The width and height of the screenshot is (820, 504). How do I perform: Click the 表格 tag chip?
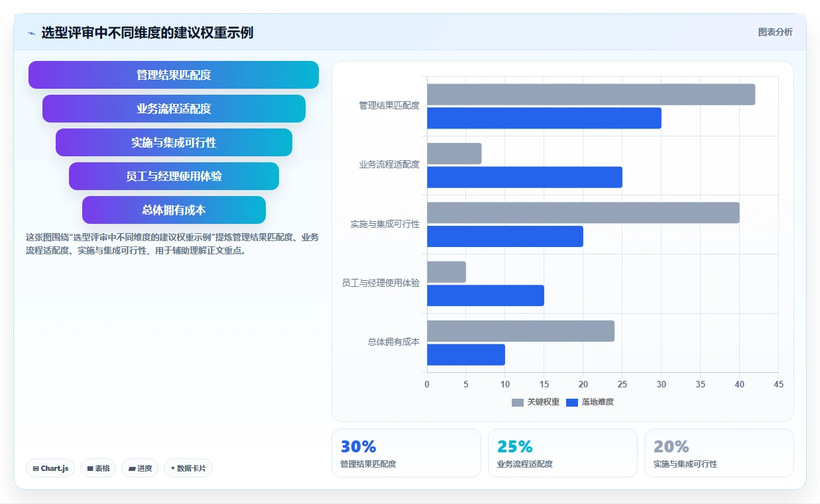point(98,468)
